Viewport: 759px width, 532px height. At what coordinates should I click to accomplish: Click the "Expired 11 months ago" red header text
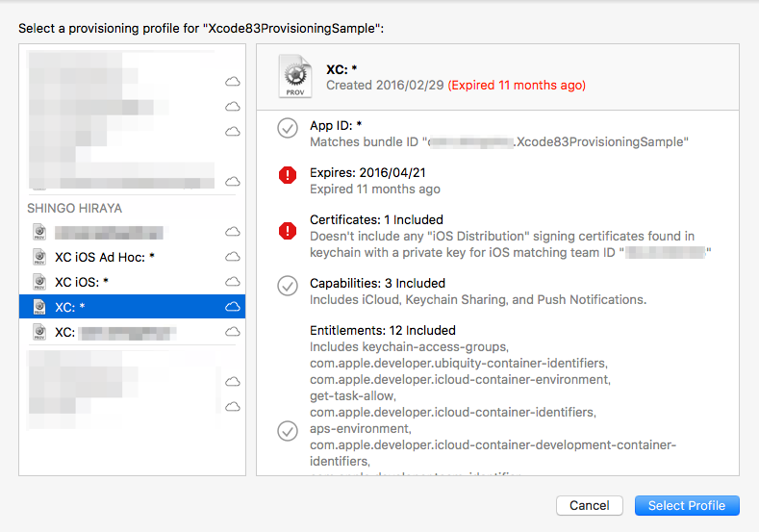(x=517, y=86)
